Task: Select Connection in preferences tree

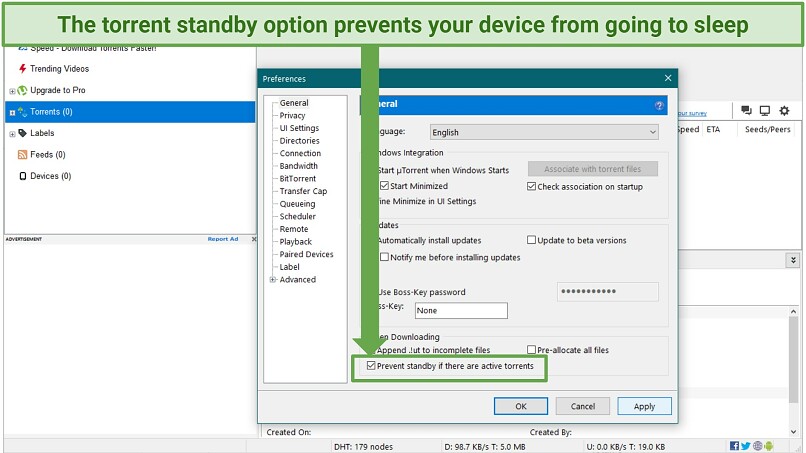Action: [300, 153]
